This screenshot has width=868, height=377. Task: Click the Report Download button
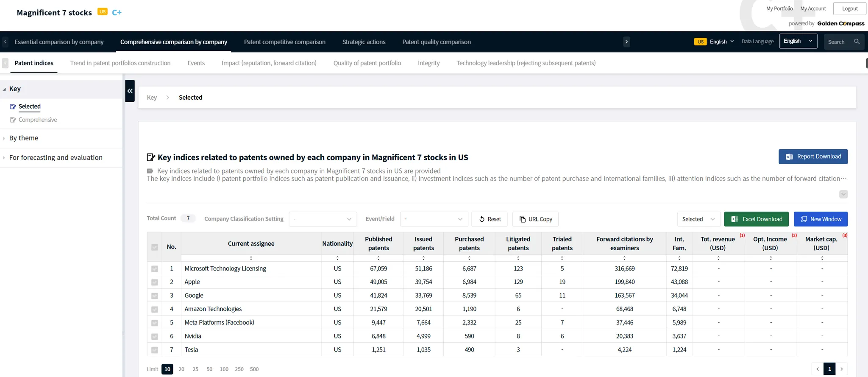pos(813,156)
